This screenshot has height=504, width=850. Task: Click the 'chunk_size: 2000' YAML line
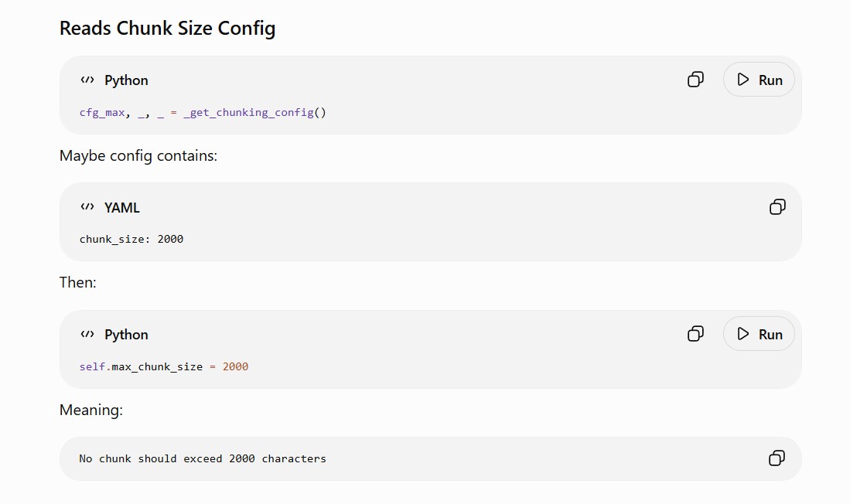[x=131, y=239]
